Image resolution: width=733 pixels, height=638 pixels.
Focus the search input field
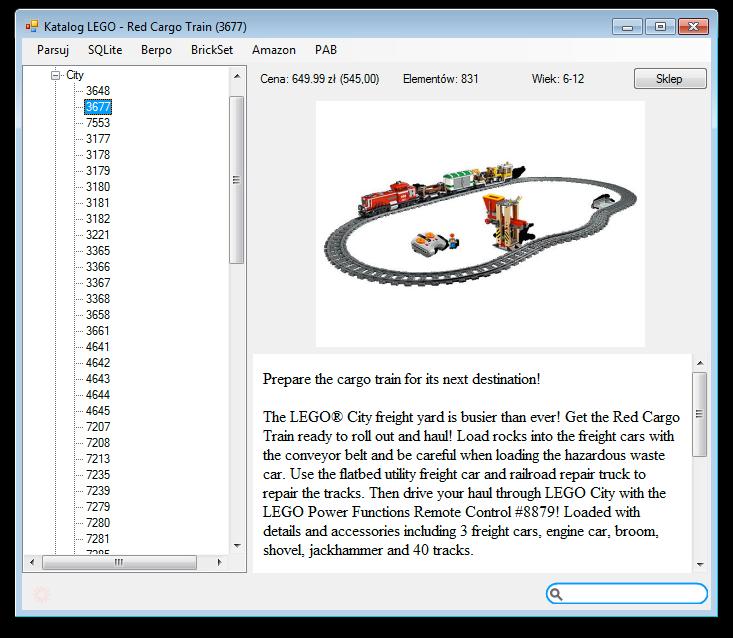pos(626,594)
